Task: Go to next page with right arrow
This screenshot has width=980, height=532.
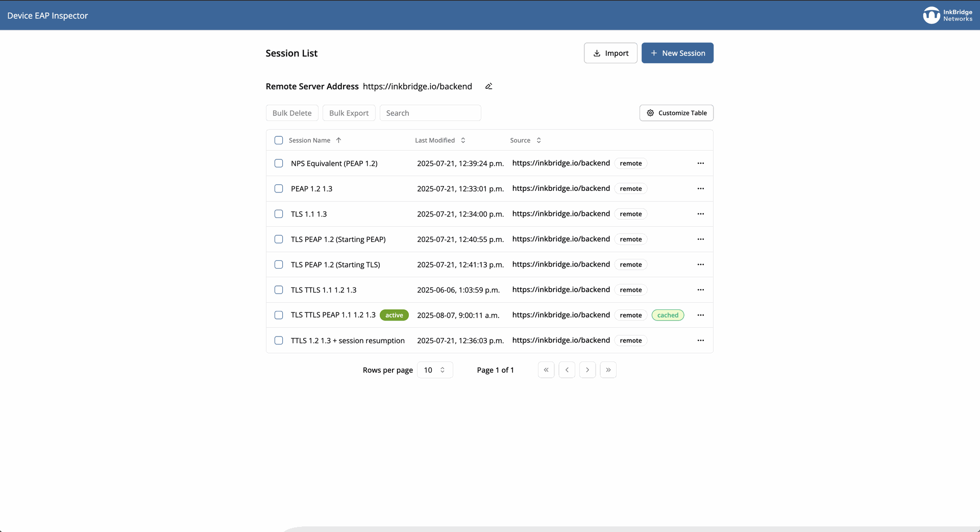Action: (587, 370)
